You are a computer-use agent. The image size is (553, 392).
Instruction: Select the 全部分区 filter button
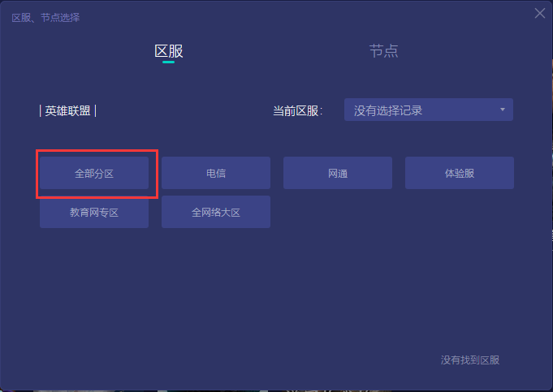94,173
